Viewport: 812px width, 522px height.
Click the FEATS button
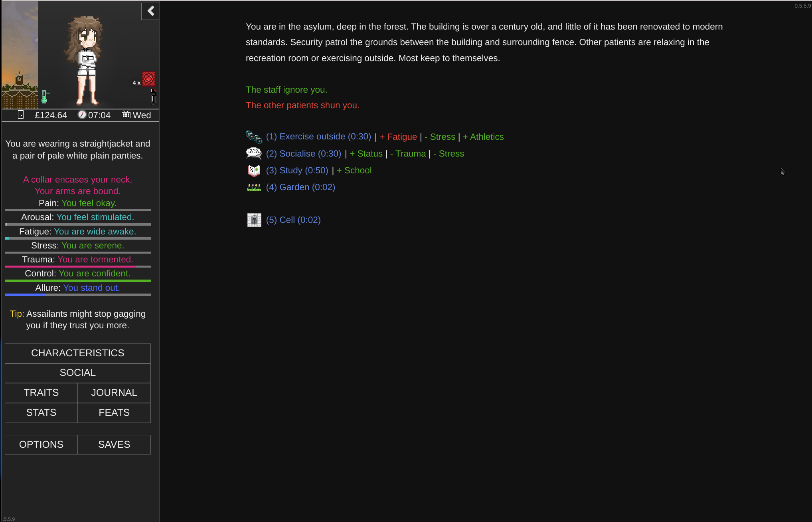pyautogui.click(x=114, y=413)
